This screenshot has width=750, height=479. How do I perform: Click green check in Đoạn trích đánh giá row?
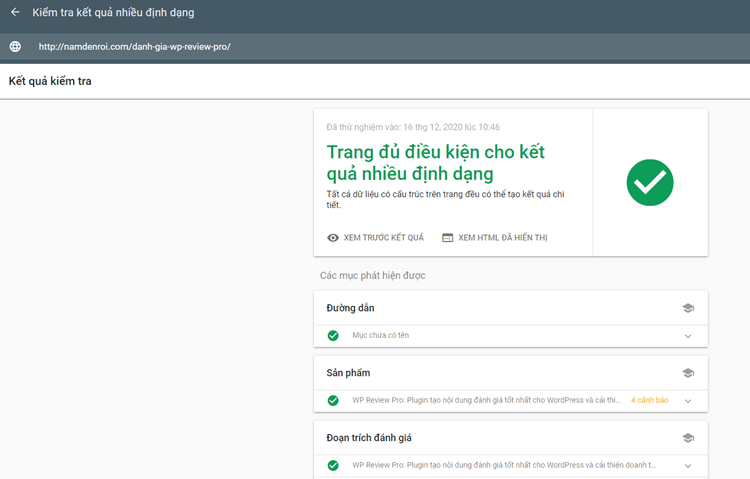pos(333,465)
